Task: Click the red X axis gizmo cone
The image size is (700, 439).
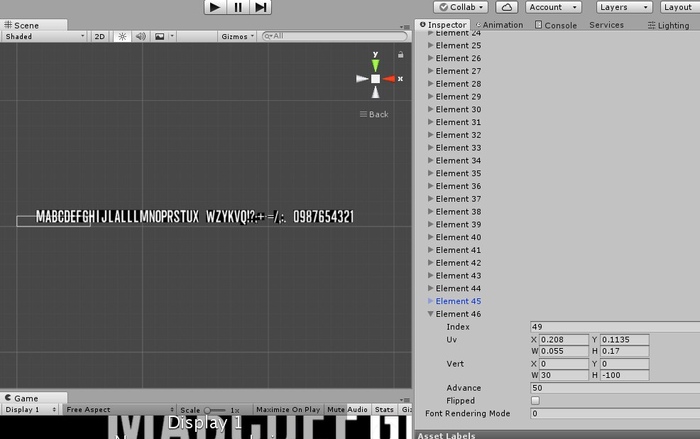Action: pyautogui.click(x=389, y=79)
